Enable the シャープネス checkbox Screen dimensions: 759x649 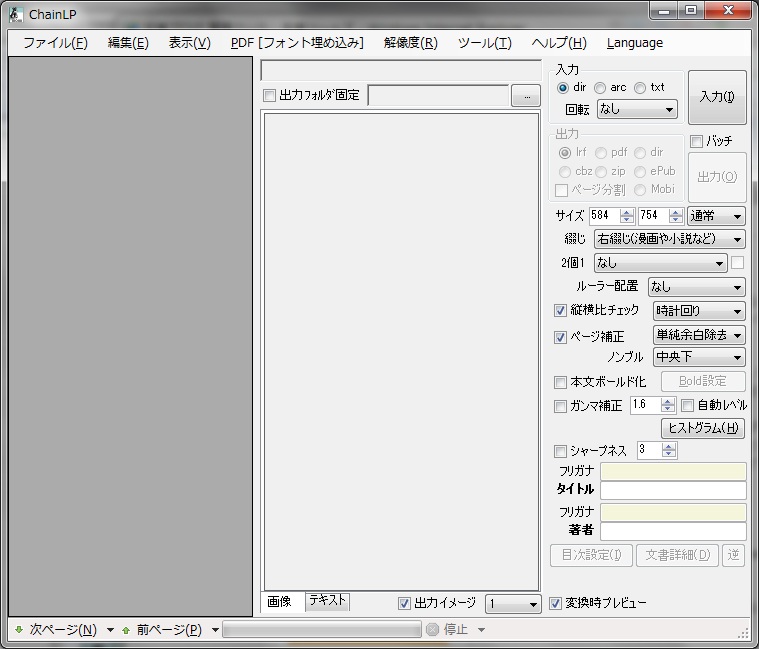[x=560, y=452]
